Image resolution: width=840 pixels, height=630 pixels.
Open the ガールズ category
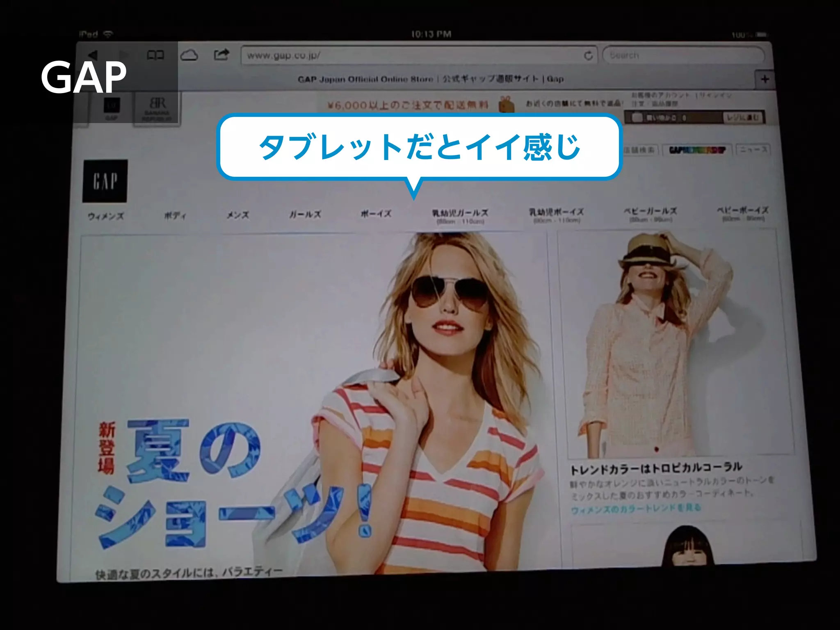click(305, 214)
